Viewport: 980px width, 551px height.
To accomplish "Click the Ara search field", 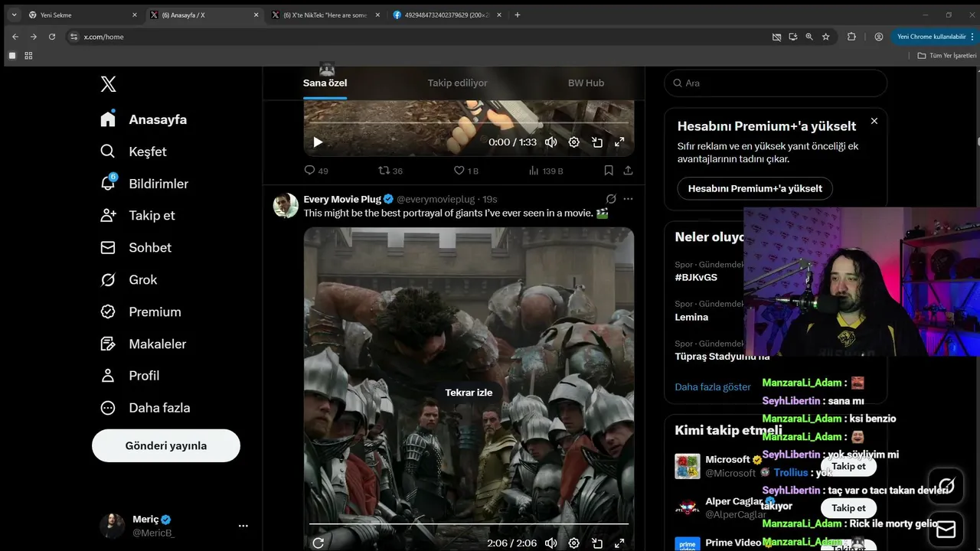I will click(x=776, y=83).
